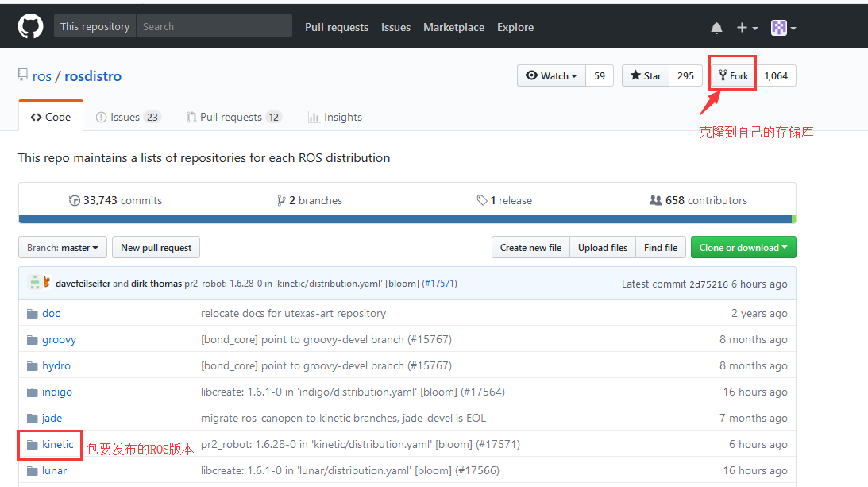Click the indigo folder icon
Image resolution: width=868 pixels, height=487 pixels.
(x=33, y=392)
